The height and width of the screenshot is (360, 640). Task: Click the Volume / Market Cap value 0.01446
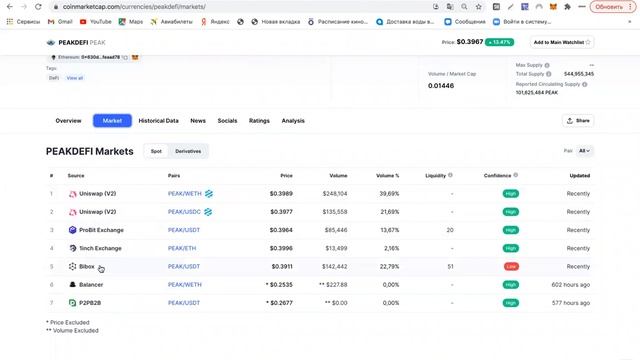[x=441, y=86]
